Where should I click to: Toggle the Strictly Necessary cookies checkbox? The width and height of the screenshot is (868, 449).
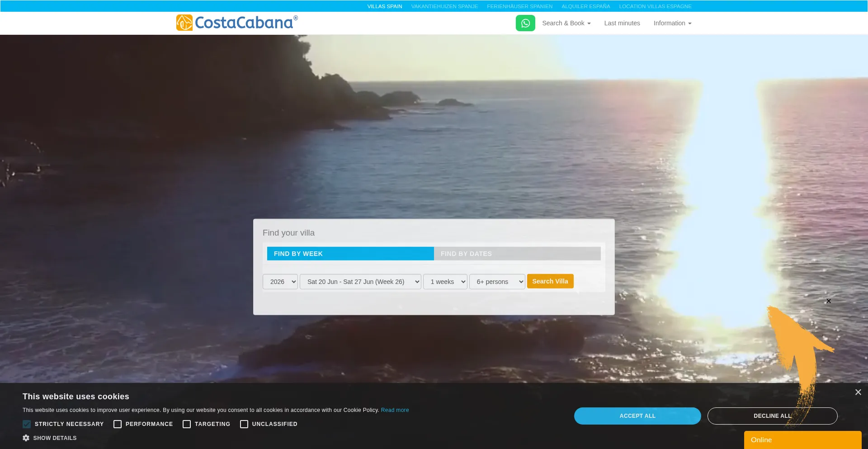(x=27, y=424)
